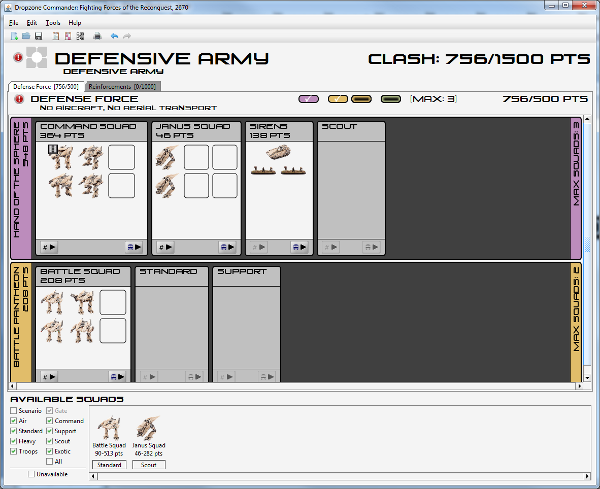Toggle the Scenario checkbox
The image size is (600, 489).
coord(13,411)
